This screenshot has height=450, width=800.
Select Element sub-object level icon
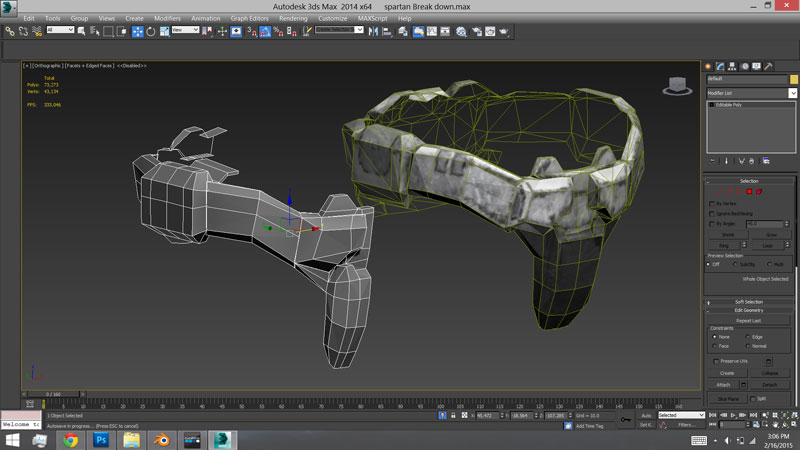point(759,192)
